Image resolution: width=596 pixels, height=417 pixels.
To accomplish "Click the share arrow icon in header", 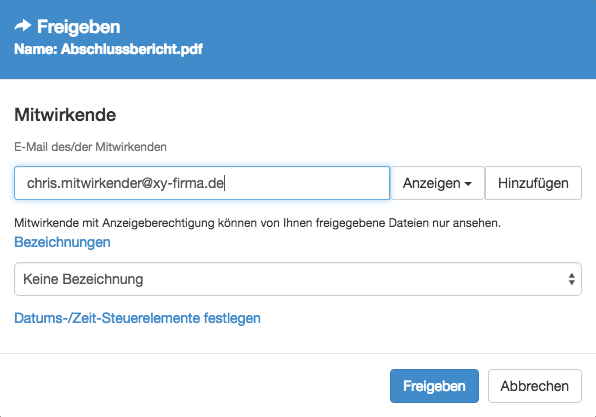I will pyautogui.click(x=22, y=26).
